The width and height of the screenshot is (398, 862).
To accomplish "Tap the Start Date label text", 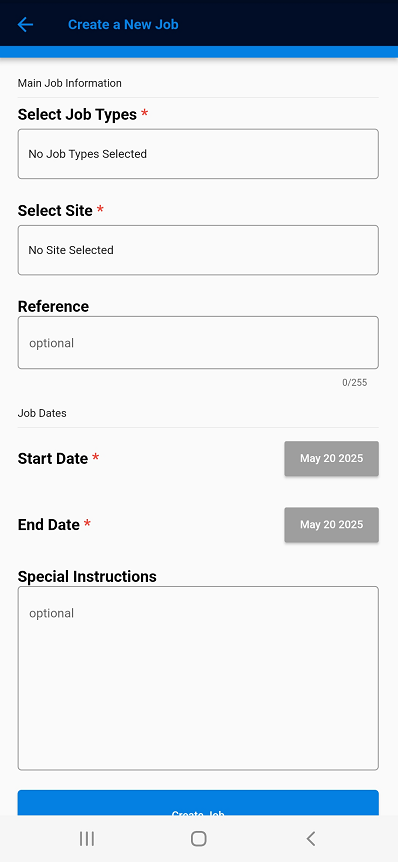I will coord(53,458).
